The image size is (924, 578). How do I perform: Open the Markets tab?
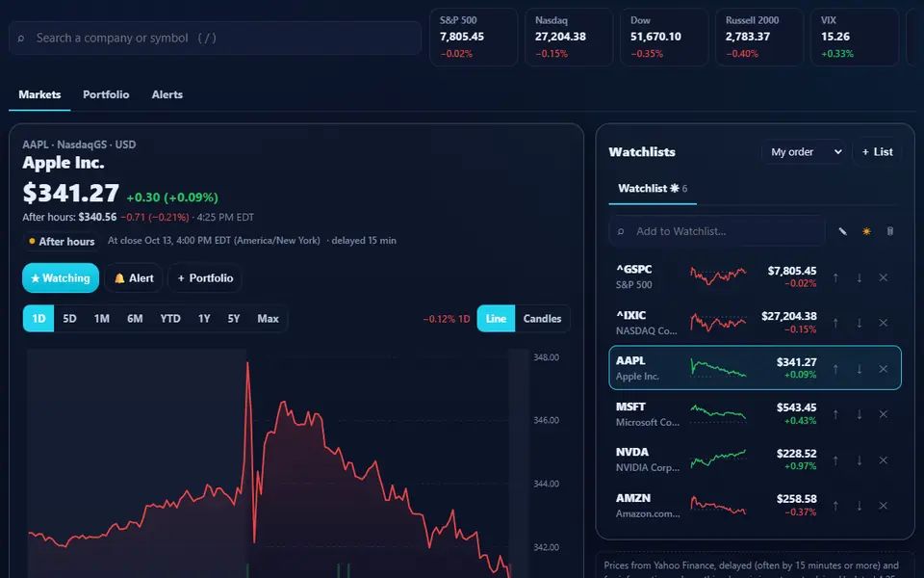click(39, 95)
